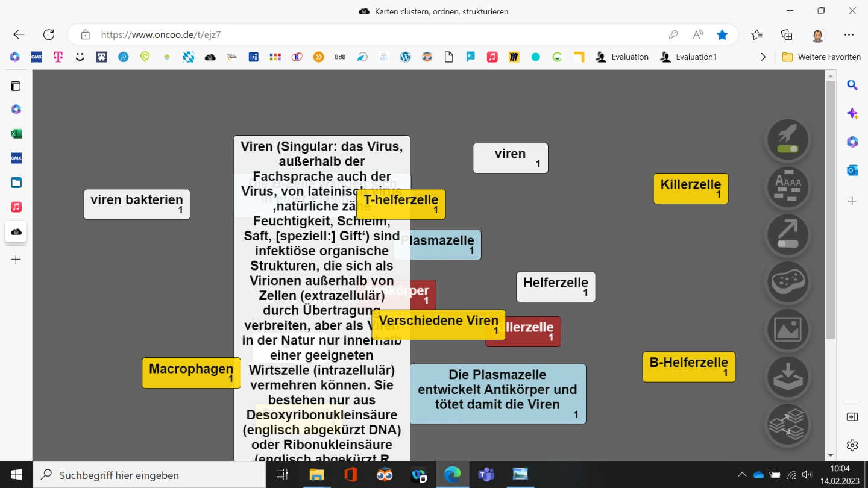
Task: Open the Evaluation1 bookmark
Action: (688, 57)
